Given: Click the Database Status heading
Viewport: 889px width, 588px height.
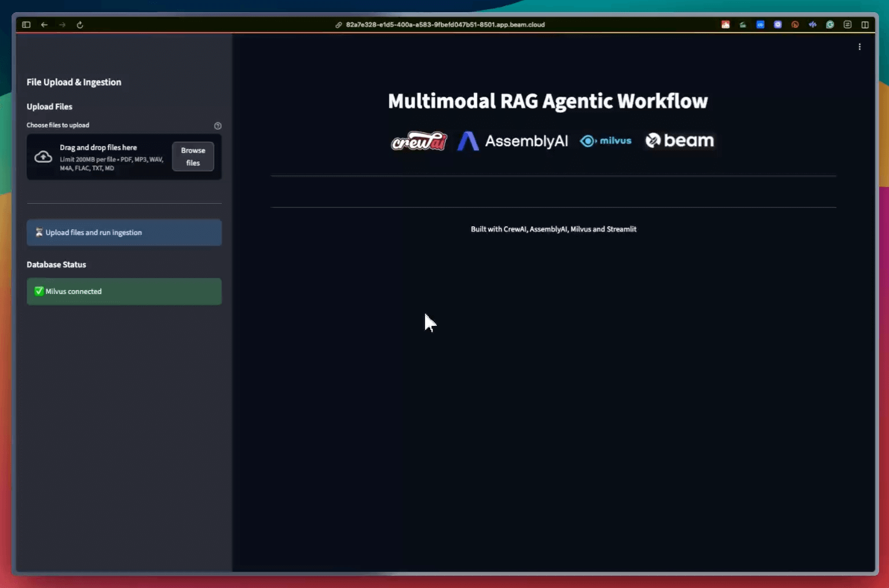Looking at the screenshot, I should pos(56,264).
